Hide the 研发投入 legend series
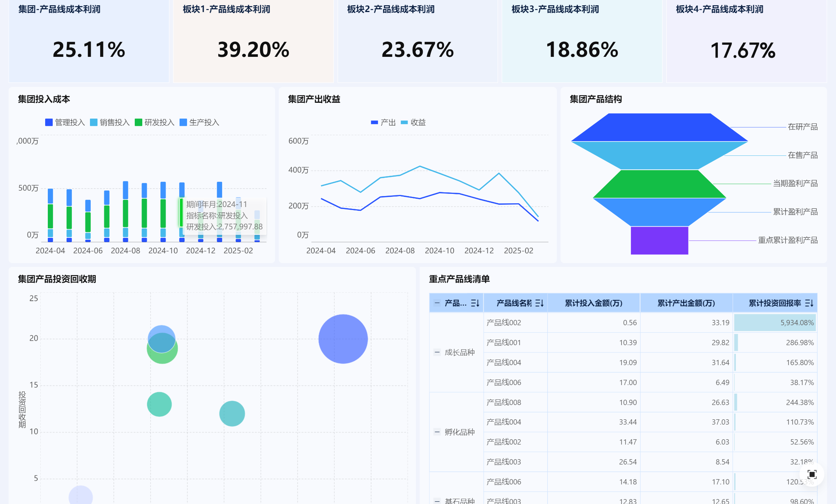This screenshot has width=836, height=504. [x=155, y=122]
